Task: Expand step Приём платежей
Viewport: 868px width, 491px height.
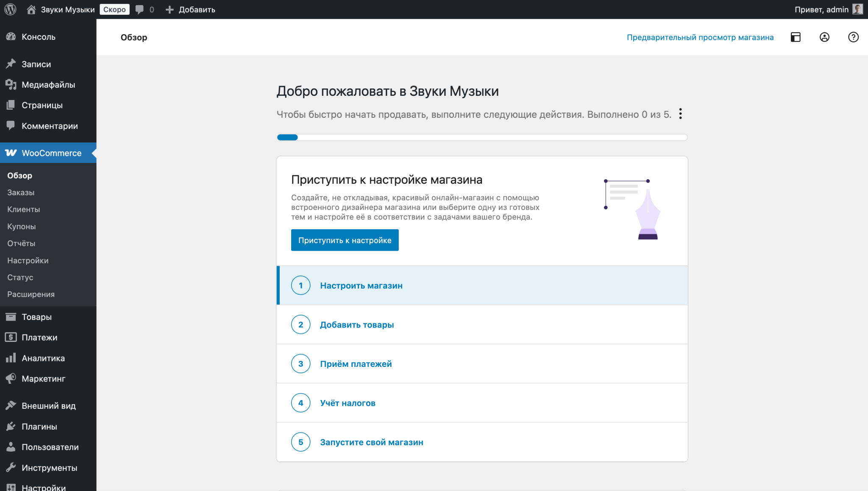Action: [x=356, y=363]
